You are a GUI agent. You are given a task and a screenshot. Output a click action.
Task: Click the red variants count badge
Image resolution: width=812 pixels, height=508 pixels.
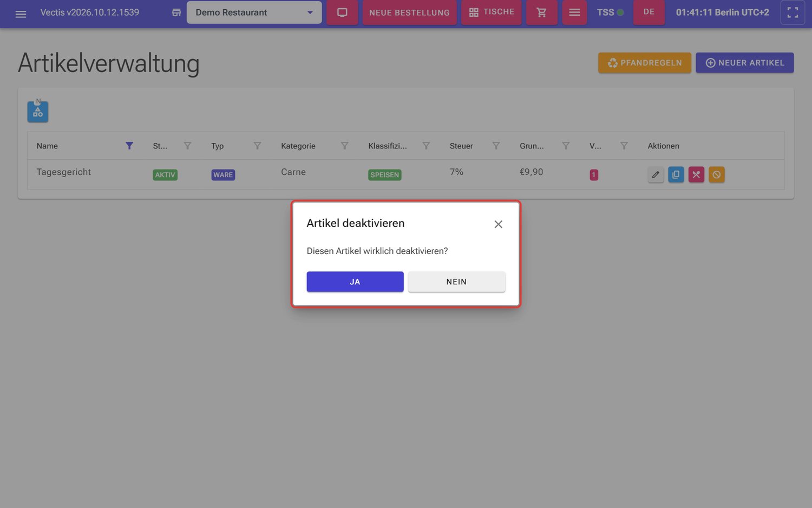(594, 175)
